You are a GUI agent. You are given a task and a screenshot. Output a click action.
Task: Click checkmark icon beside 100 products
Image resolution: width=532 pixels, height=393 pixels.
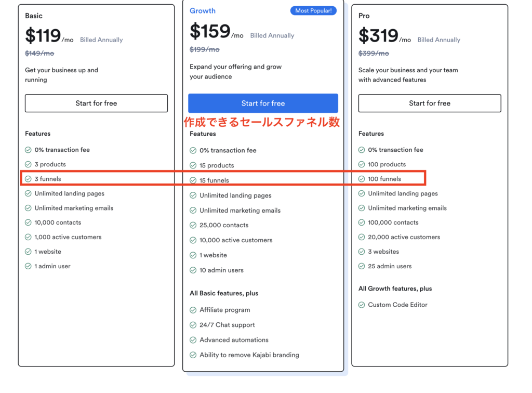tap(362, 164)
